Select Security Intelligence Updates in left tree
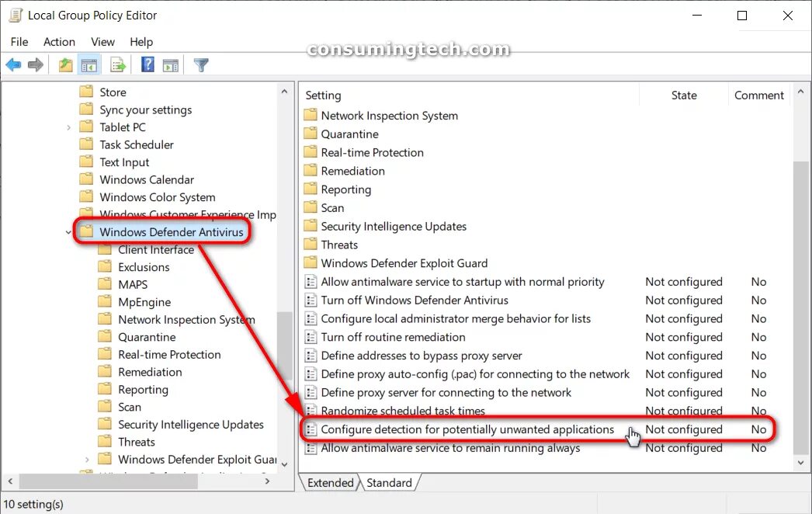The height and width of the screenshot is (514, 812). click(x=190, y=425)
